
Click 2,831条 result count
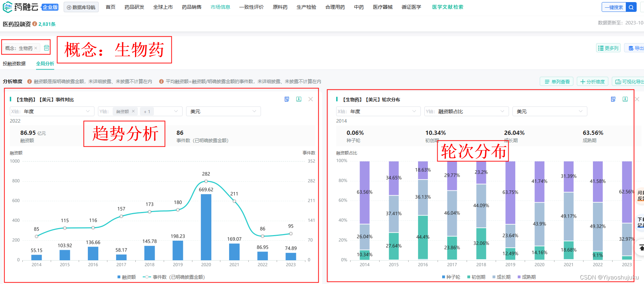click(47, 24)
